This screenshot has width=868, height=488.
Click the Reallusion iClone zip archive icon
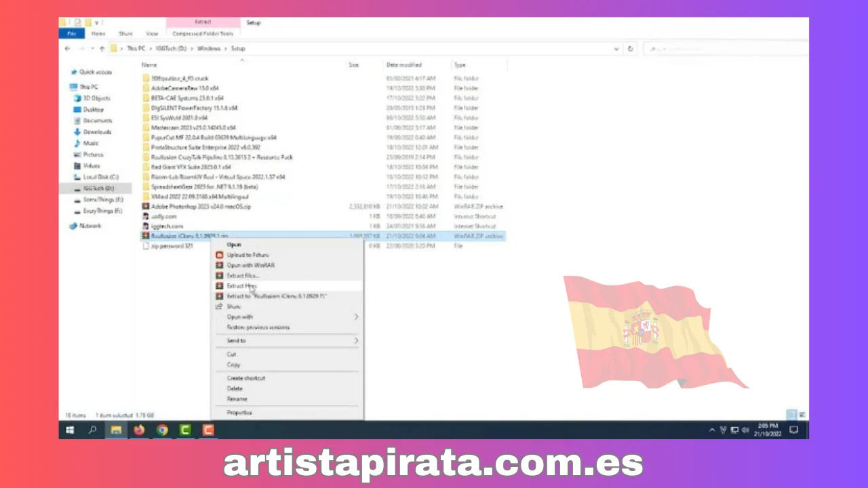coord(146,236)
